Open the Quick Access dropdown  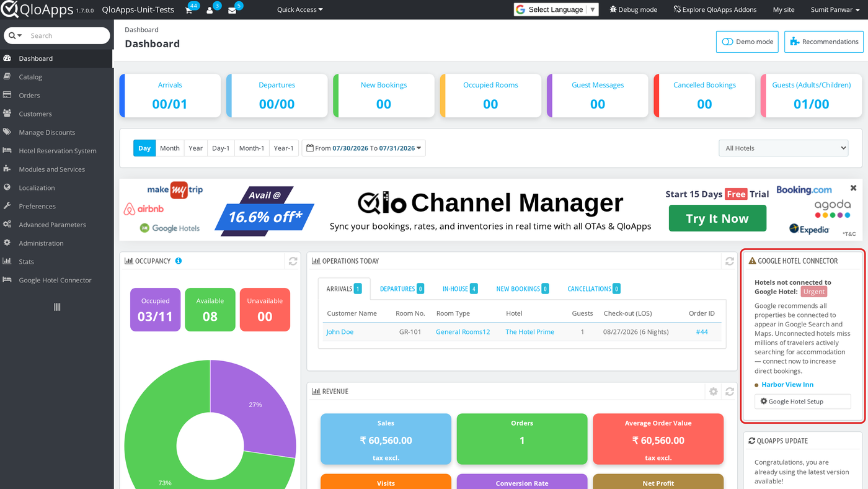300,10
